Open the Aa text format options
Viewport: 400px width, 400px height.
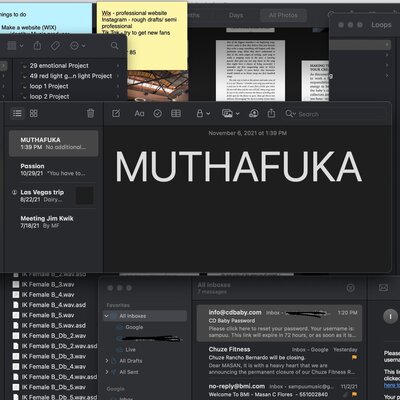pos(139,114)
